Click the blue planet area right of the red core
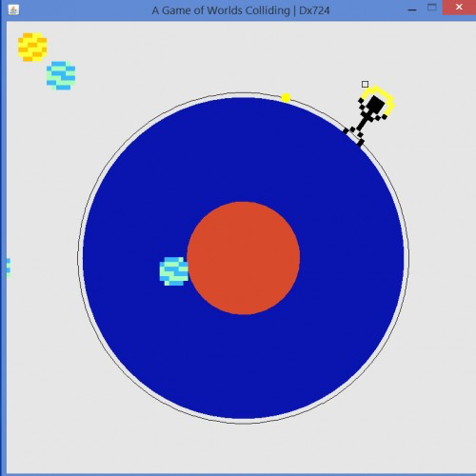476x476 pixels. 351,258
